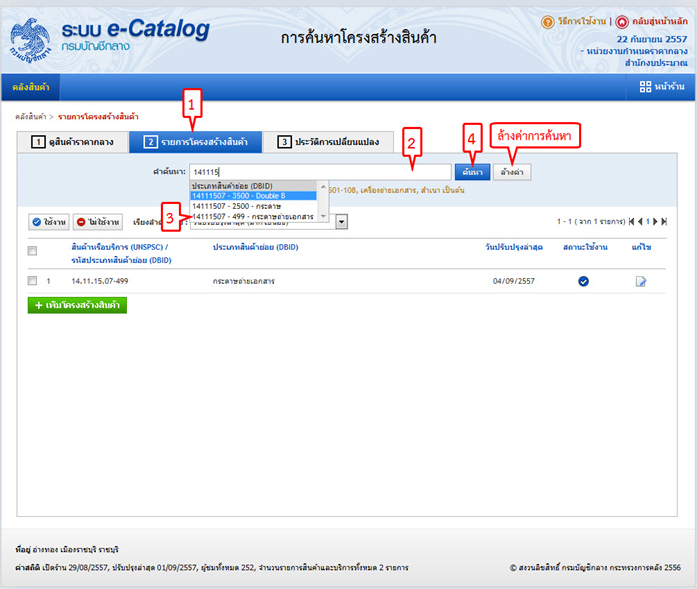Click the กระดาษถ่ายเอกสาร table cell
697x589 pixels.
point(244,281)
